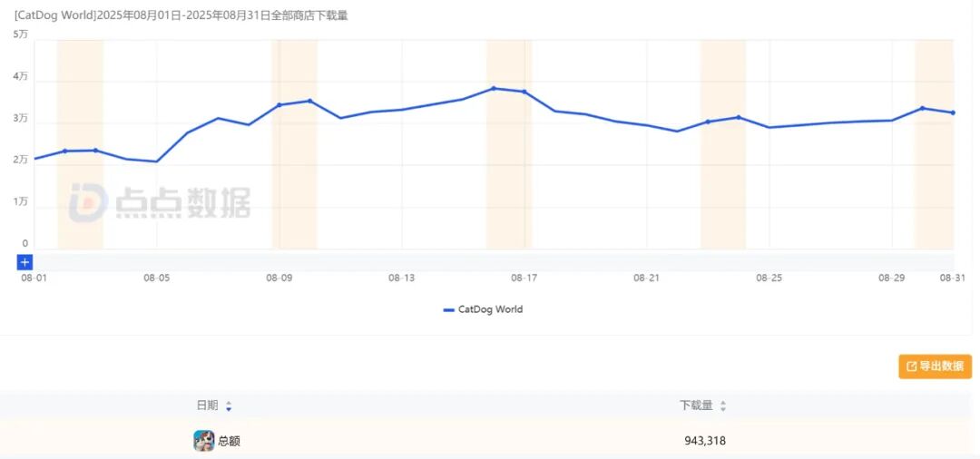Click the 1万 y-axis label

click(x=21, y=201)
